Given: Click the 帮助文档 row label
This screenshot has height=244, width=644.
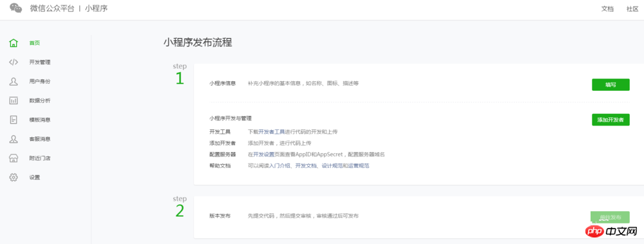Looking at the screenshot, I should [x=220, y=166].
